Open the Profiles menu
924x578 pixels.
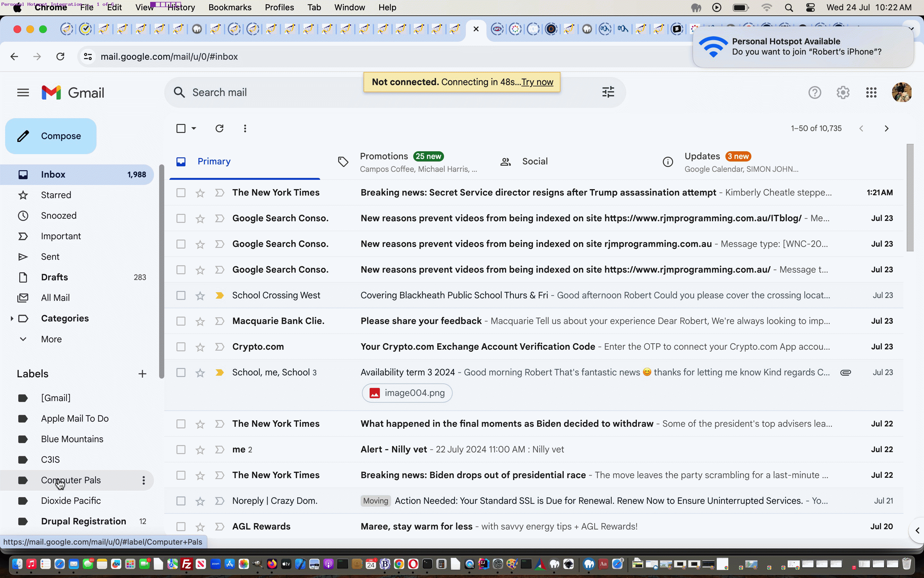279,8
